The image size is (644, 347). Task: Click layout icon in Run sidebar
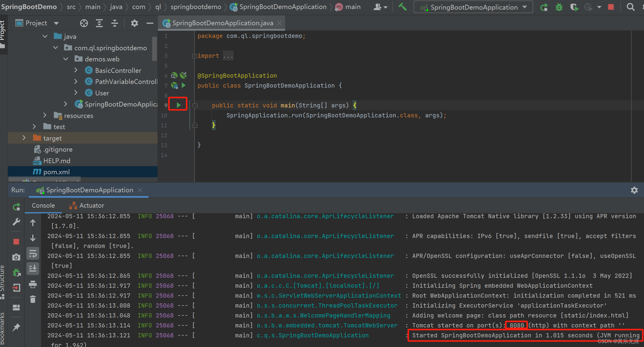(x=16, y=308)
